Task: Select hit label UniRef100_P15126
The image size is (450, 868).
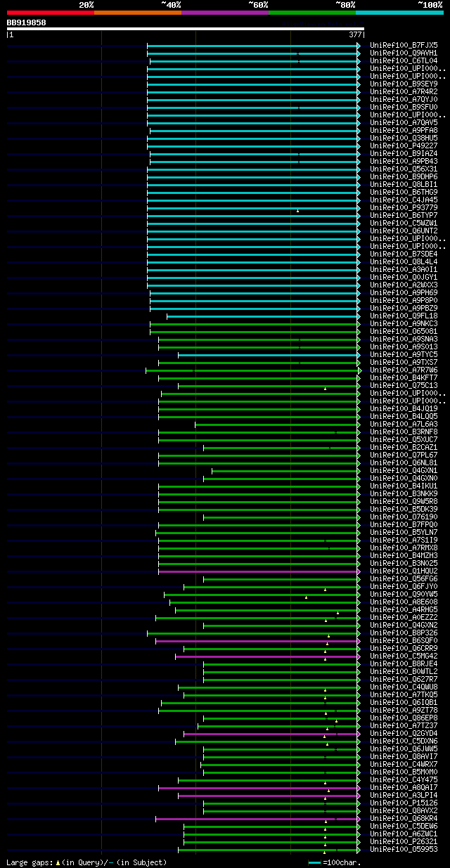Action: (x=404, y=803)
